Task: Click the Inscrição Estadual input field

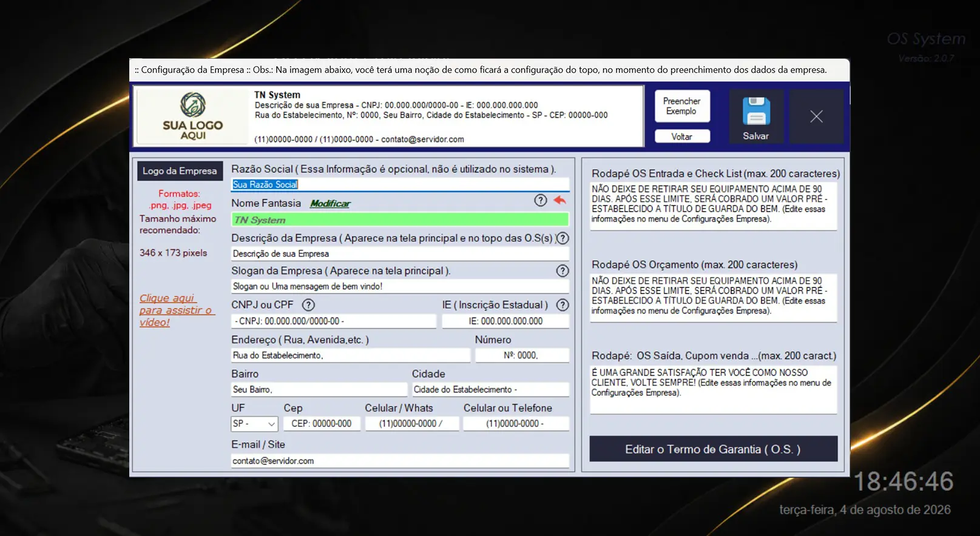Action: pyautogui.click(x=505, y=321)
